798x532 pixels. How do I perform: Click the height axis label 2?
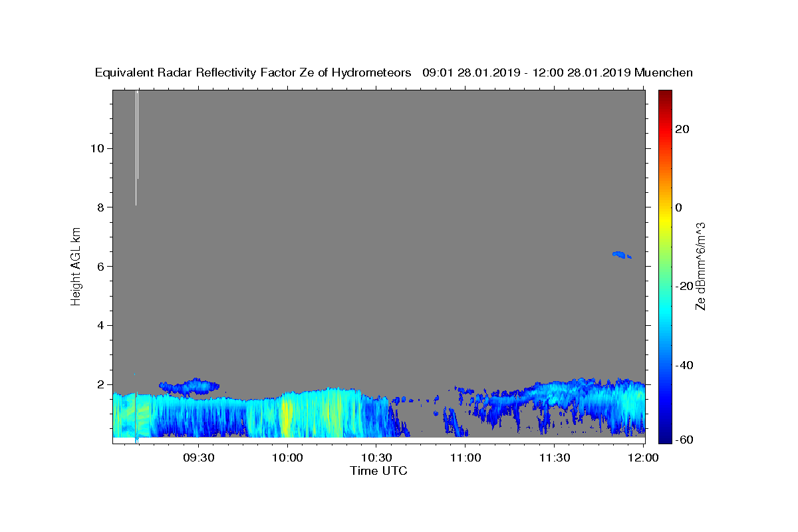tap(100, 385)
